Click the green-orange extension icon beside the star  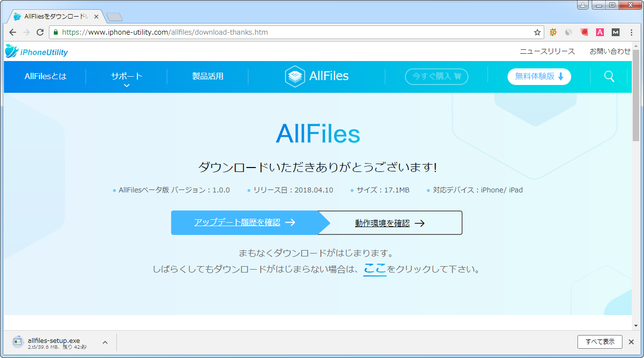[x=553, y=32]
